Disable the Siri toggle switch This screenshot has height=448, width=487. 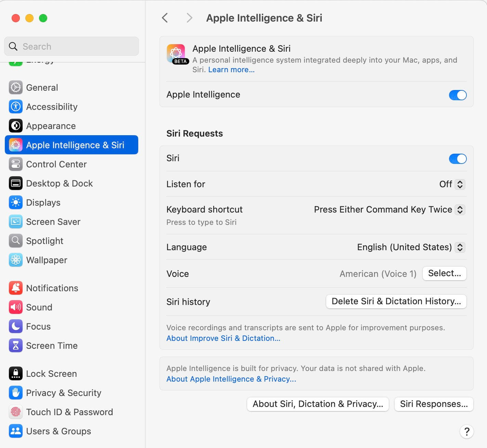(x=458, y=159)
